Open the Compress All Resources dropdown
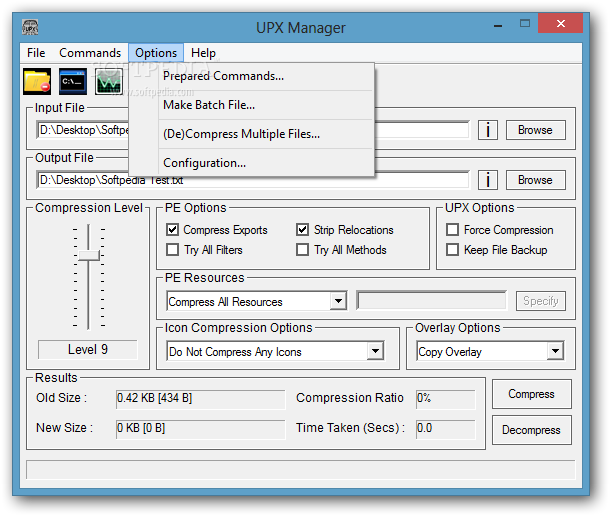The height and width of the screenshot is (516, 610). (x=338, y=301)
